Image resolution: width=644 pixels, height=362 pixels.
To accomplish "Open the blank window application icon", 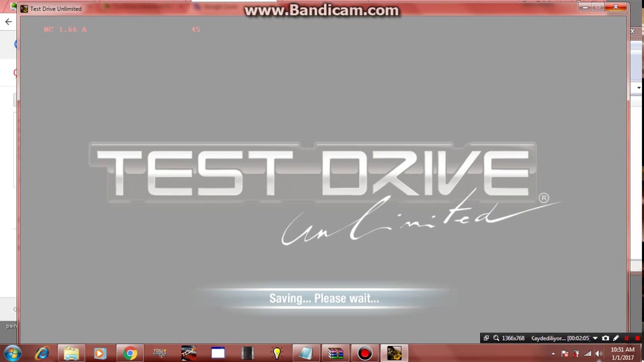I will 218,353.
